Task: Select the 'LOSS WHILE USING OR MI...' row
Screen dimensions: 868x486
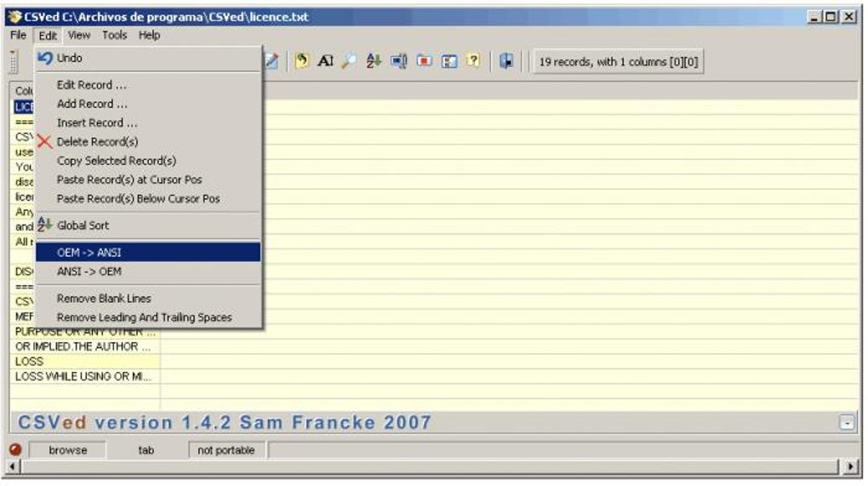Action: (x=85, y=376)
